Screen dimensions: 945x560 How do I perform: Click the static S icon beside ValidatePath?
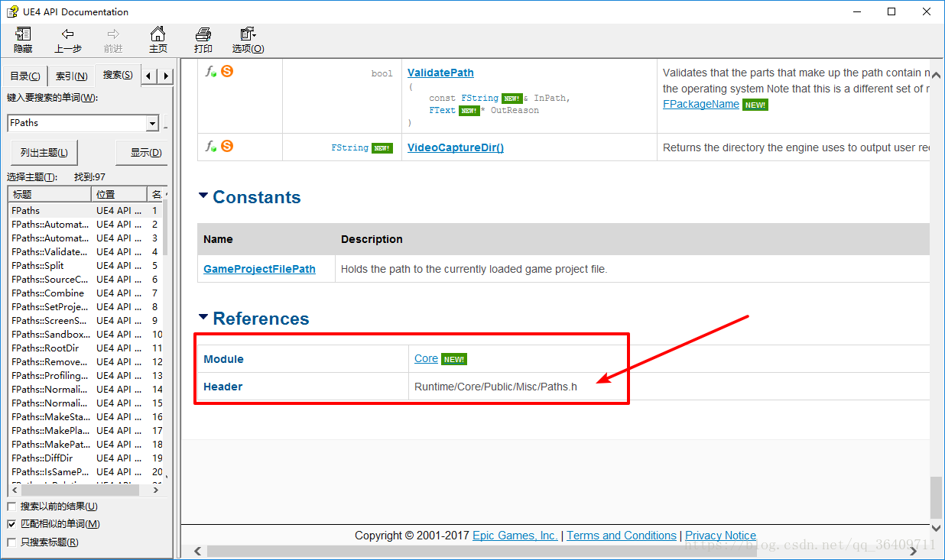227,71
